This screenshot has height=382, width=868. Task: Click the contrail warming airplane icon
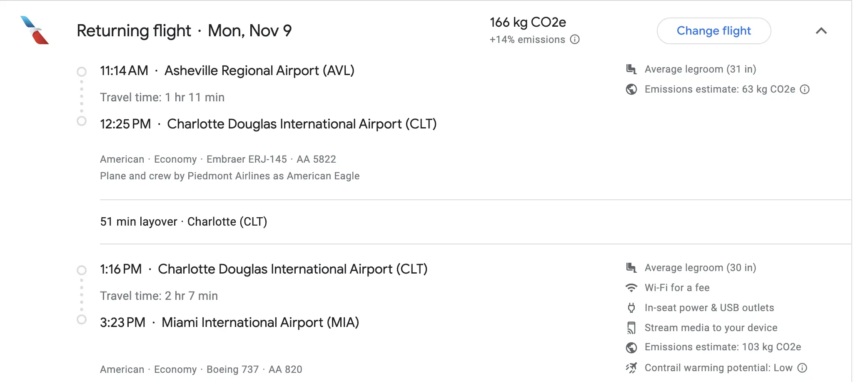pos(631,368)
